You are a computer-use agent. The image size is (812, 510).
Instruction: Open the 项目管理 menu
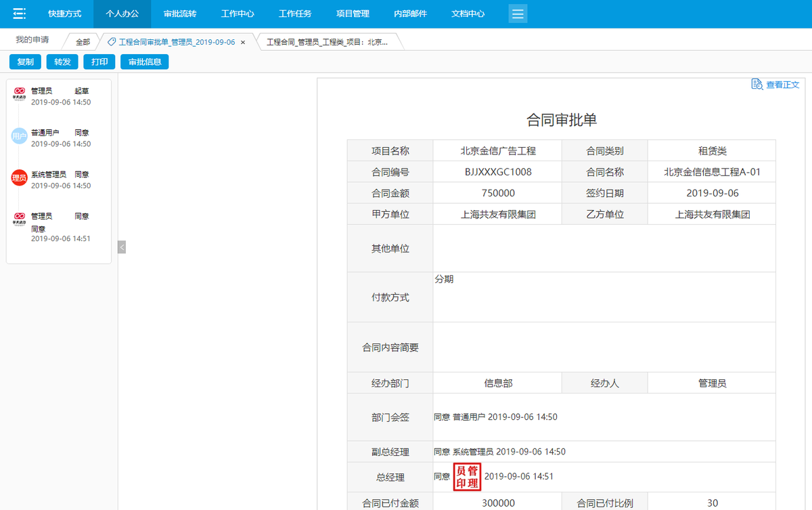click(x=353, y=13)
